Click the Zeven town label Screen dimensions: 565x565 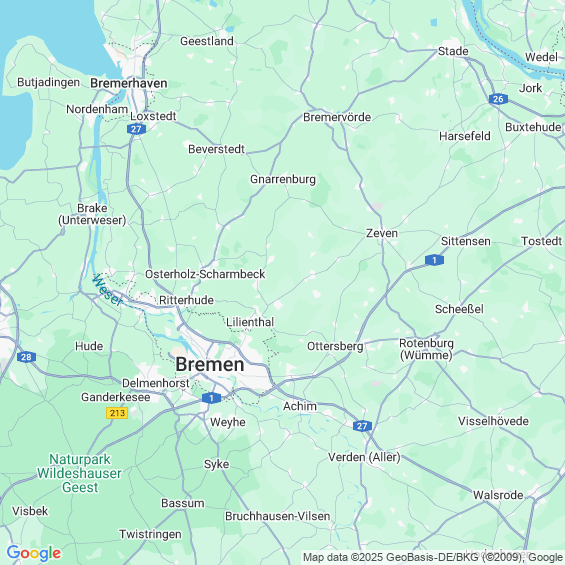click(382, 233)
